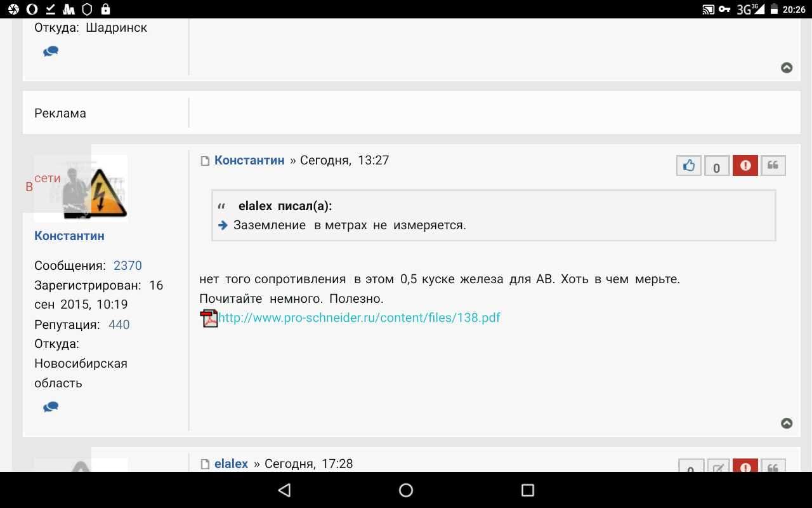View Константин's 2370 messages
812x508 pixels.
(x=128, y=265)
